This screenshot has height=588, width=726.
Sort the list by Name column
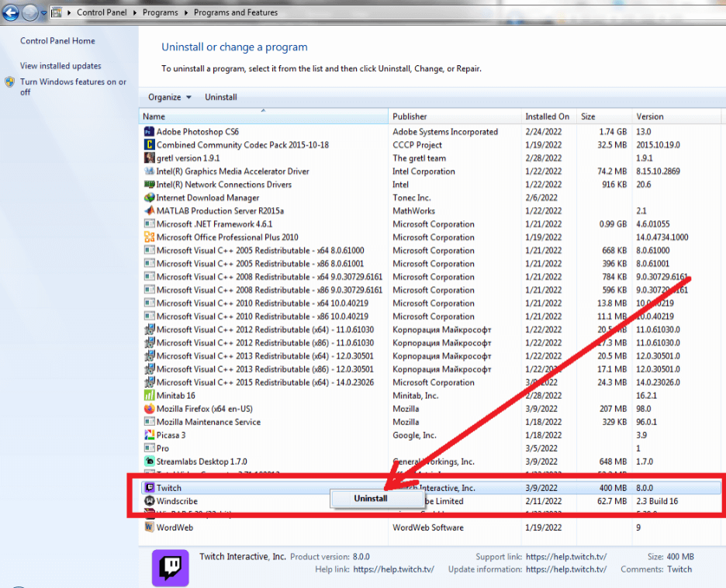[264, 116]
